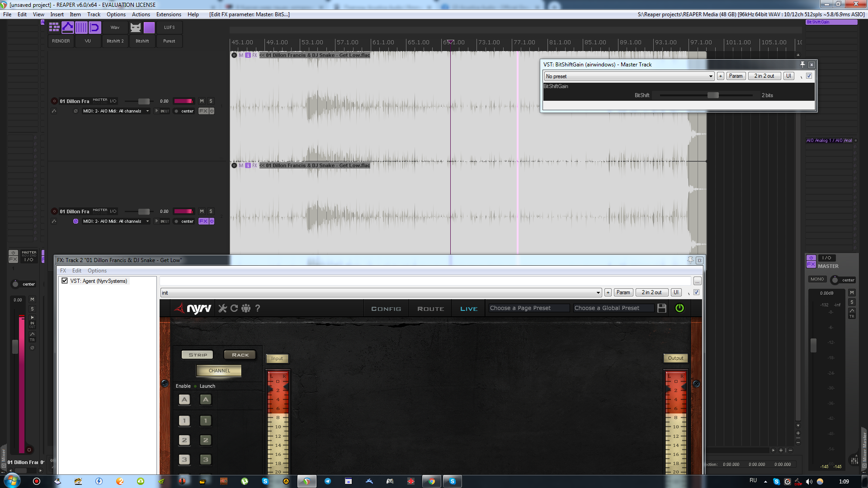Adjust volume fader of first track

(x=144, y=101)
